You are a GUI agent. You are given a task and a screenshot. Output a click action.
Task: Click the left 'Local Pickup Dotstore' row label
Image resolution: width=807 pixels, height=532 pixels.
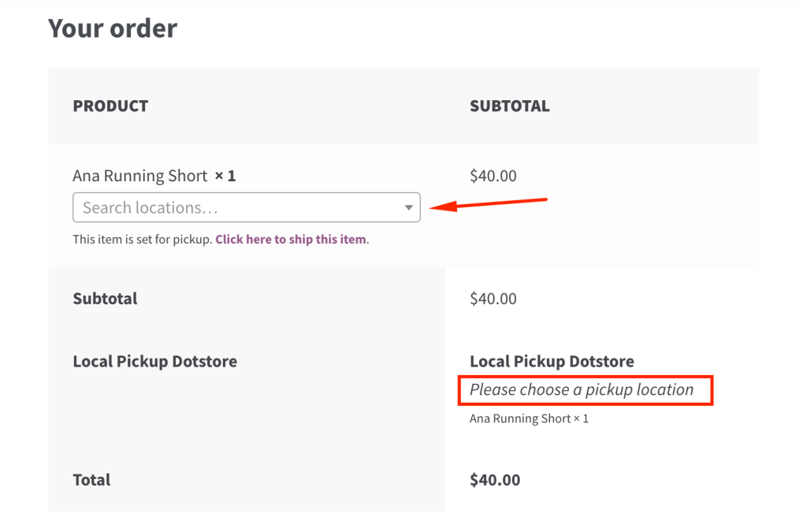tap(154, 362)
